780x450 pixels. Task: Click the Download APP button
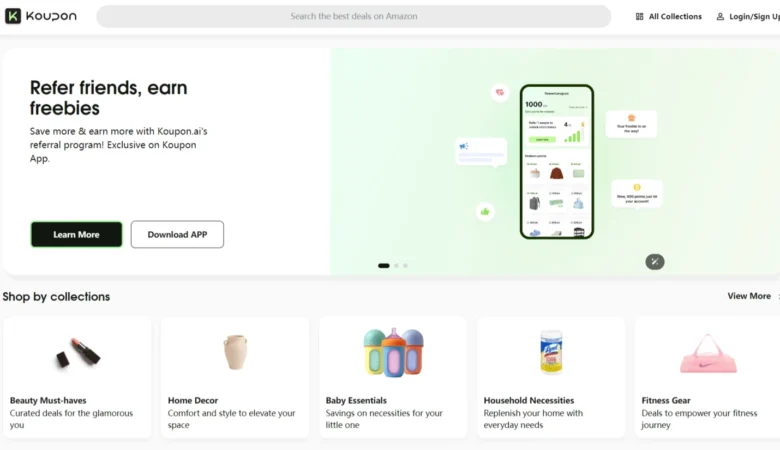click(177, 234)
